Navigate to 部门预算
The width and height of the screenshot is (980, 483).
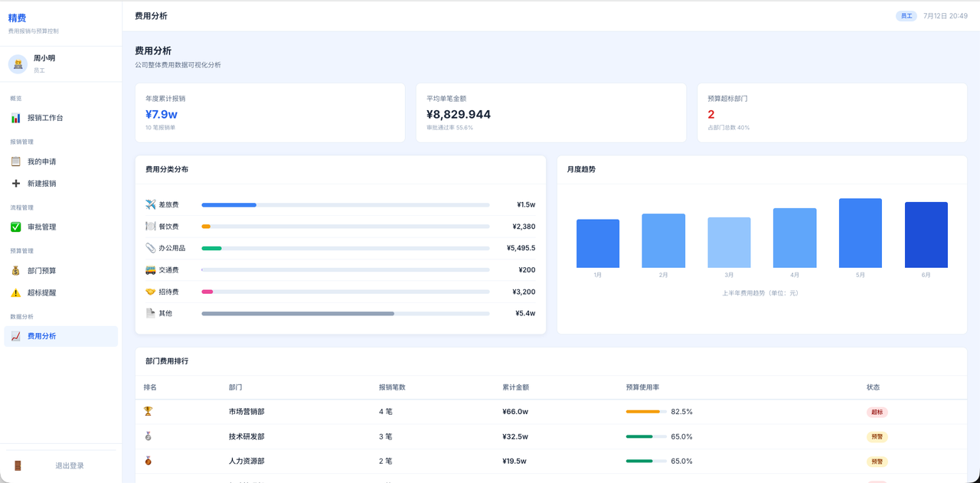[61, 271]
